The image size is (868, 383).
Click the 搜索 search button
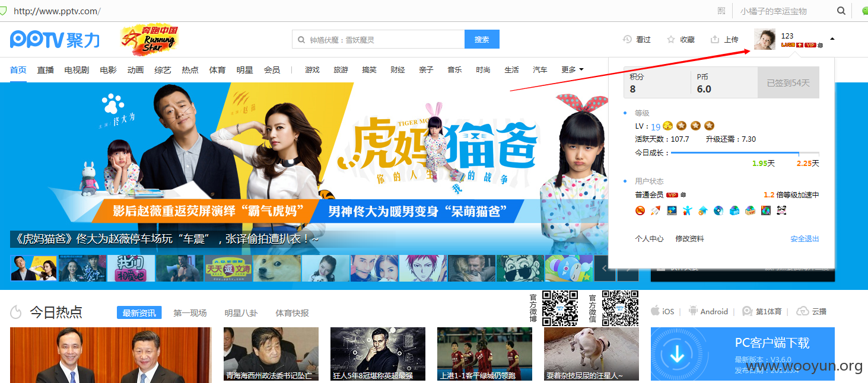pos(482,40)
